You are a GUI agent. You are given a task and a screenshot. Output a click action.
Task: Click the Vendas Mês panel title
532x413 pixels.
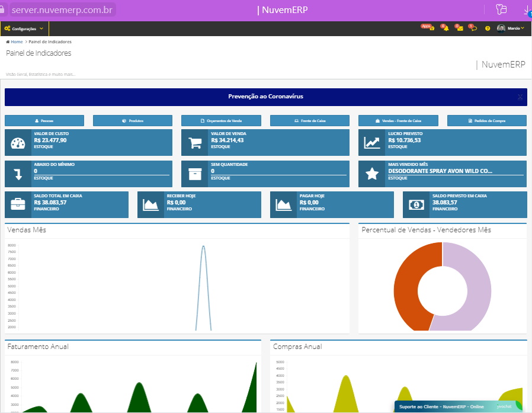click(27, 230)
